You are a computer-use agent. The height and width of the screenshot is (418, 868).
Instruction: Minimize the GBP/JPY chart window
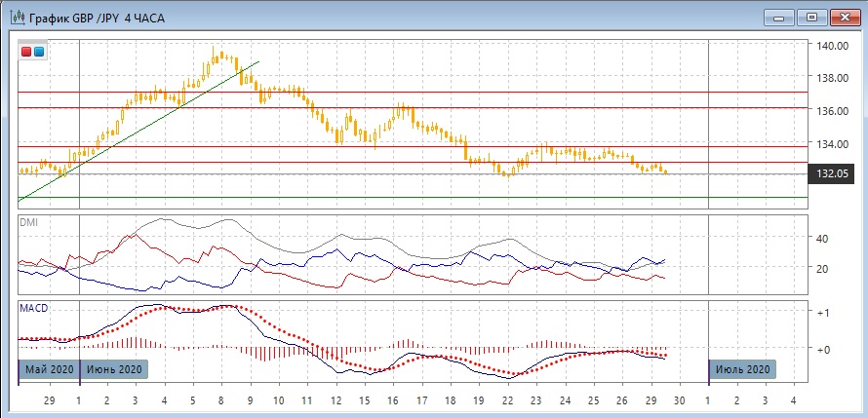tap(778, 16)
